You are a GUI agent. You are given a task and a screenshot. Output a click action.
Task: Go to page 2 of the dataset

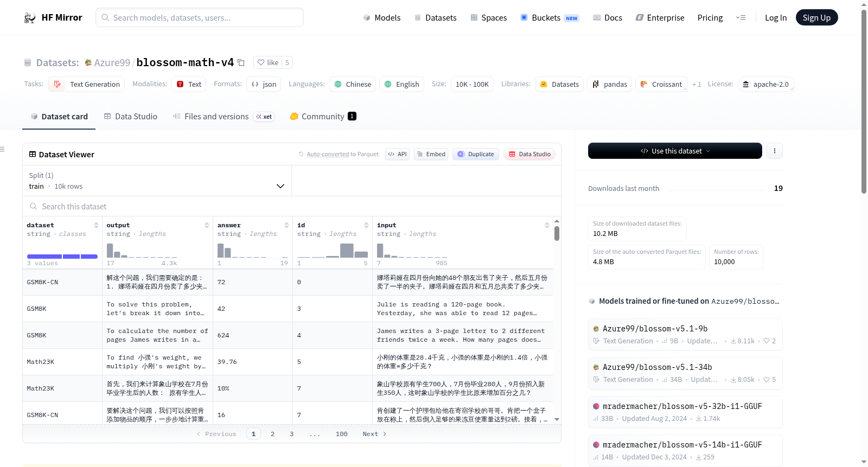(272, 434)
